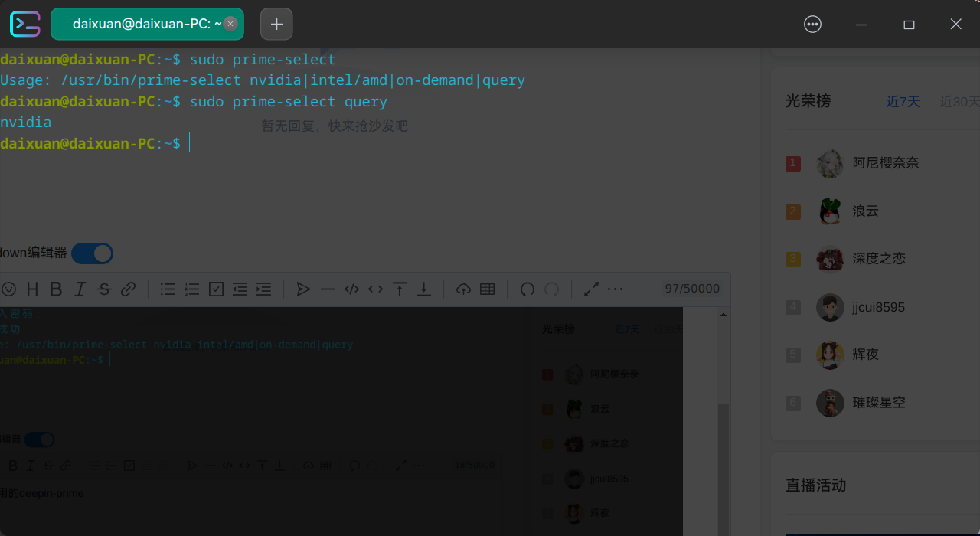This screenshot has width=980, height=536.
Task: Toggle the Markdown editor switch
Action: point(92,253)
